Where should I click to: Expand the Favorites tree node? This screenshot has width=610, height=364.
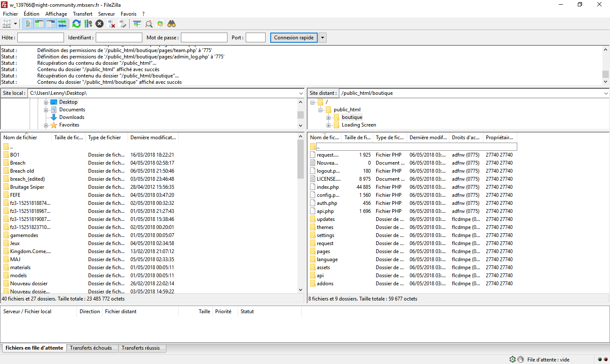[46, 125]
